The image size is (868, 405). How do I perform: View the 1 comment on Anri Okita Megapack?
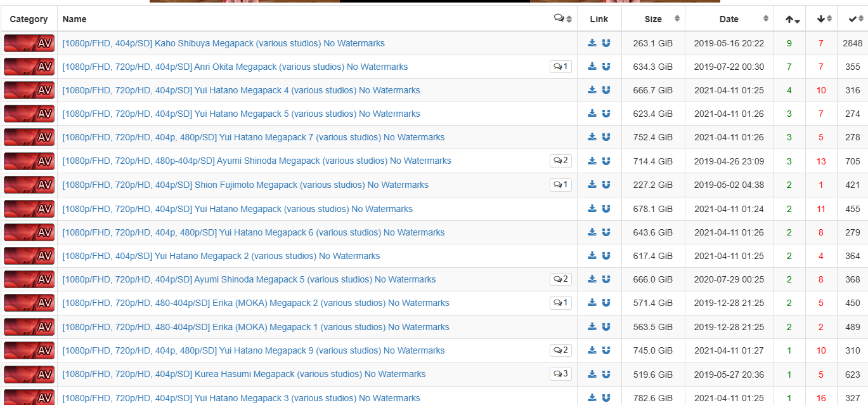(x=560, y=67)
